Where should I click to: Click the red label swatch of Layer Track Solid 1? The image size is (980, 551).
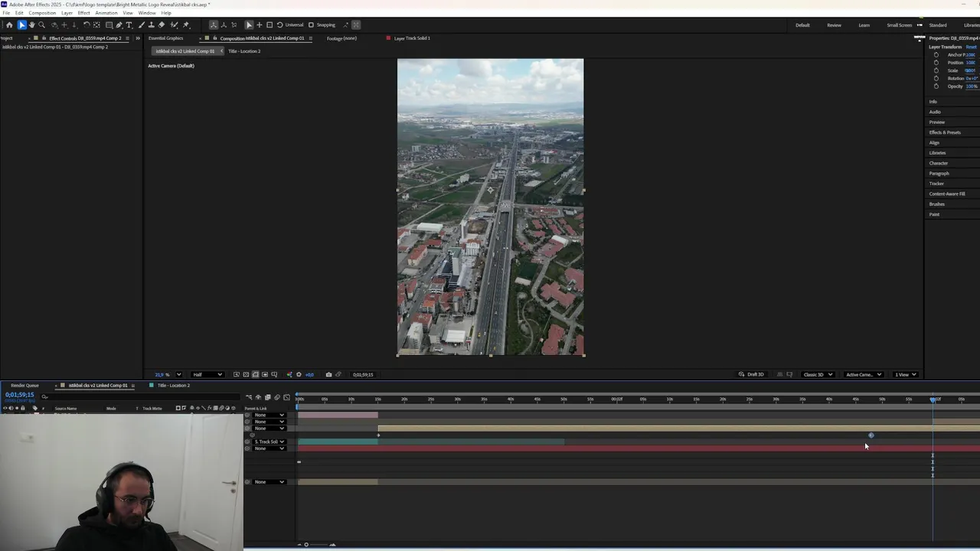(389, 38)
